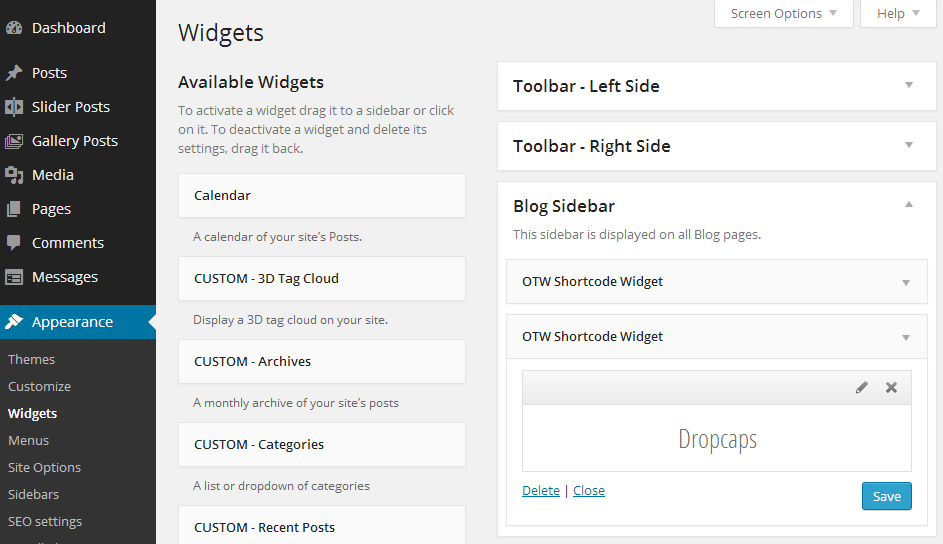Screen dimensions: 943x544
Task: Click the Media icon in sidebar
Action: pyautogui.click(x=14, y=175)
